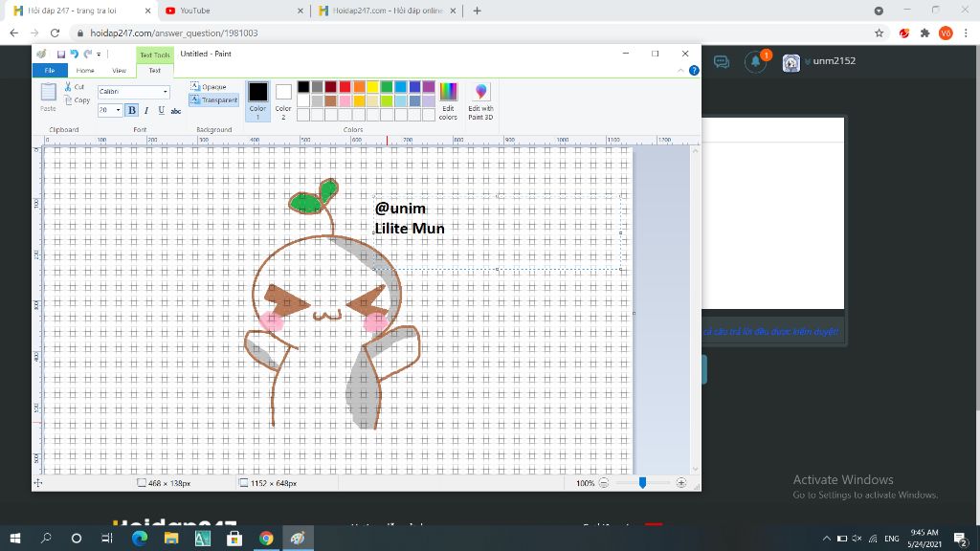
Task: Open Task View on the taskbar
Action: pyautogui.click(x=107, y=538)
